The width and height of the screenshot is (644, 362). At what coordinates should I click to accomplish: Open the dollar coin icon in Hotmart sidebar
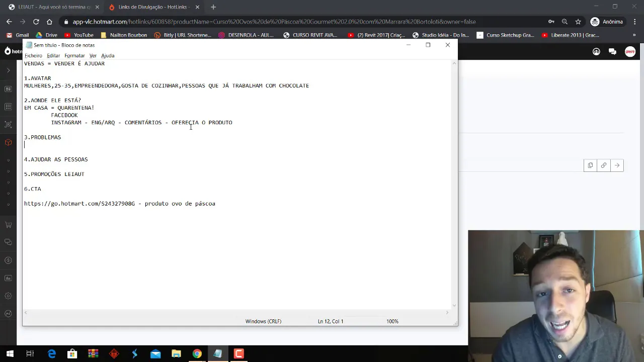(x=8, y=260)
